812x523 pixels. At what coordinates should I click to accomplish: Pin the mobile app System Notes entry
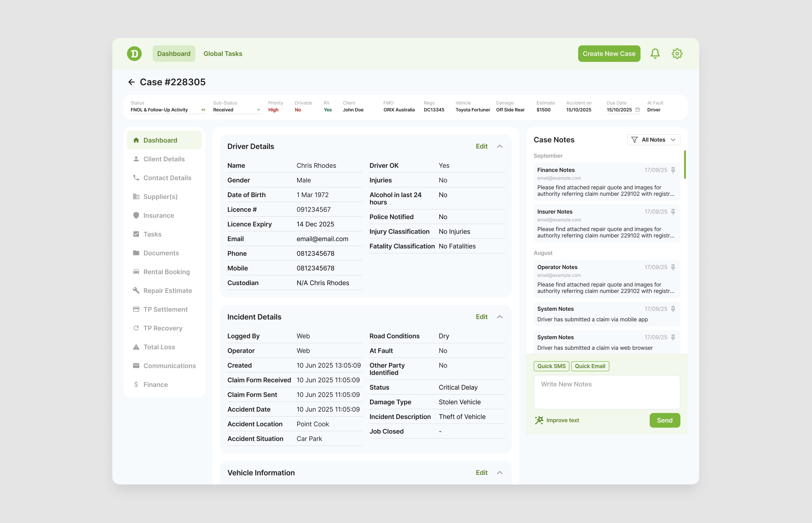pyautogui.click(x=673, y=309)
